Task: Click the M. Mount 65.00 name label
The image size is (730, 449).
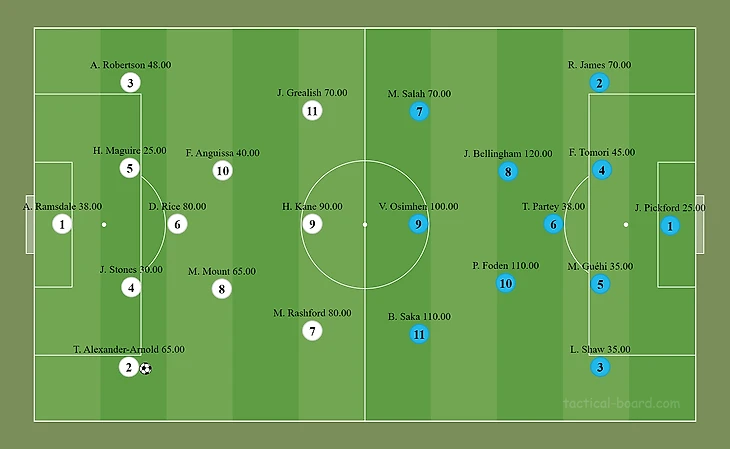Action: [222, 271]
